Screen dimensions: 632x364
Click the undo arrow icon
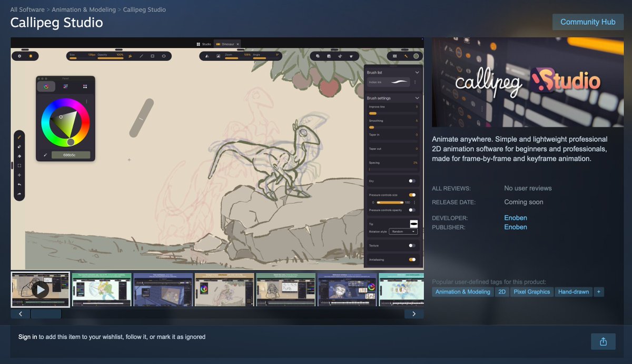coord(19,184)
